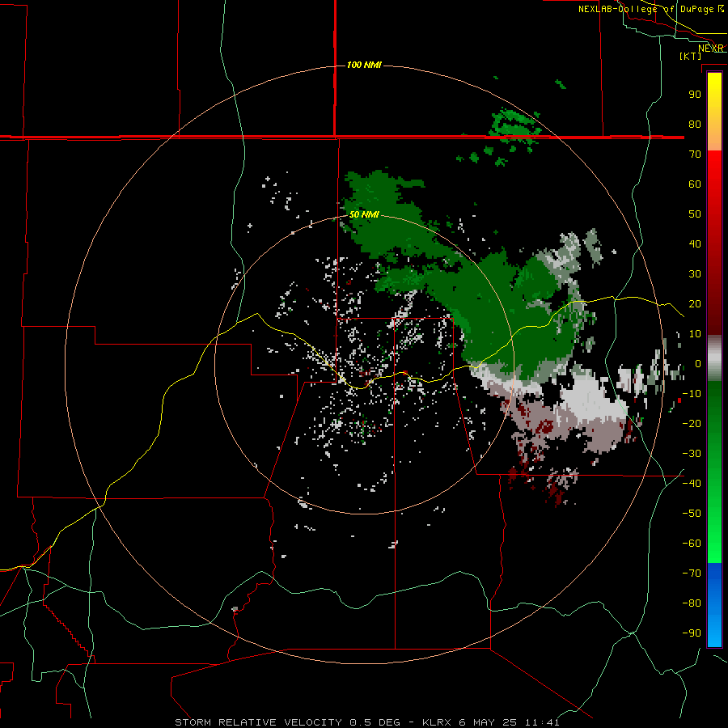
Task: Click the -80 value on velocity scale
Action: [692, 603]
